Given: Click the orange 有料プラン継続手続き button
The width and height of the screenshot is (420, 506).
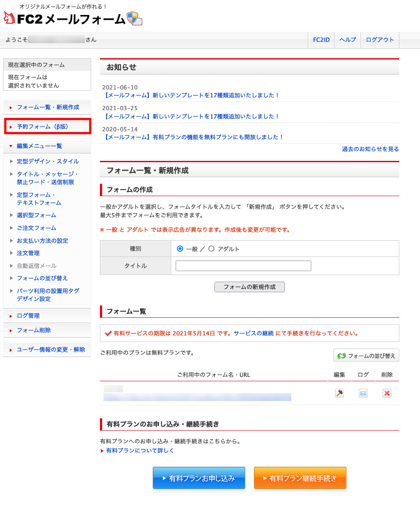Looking at the screenshot, I should click(300, 478).
